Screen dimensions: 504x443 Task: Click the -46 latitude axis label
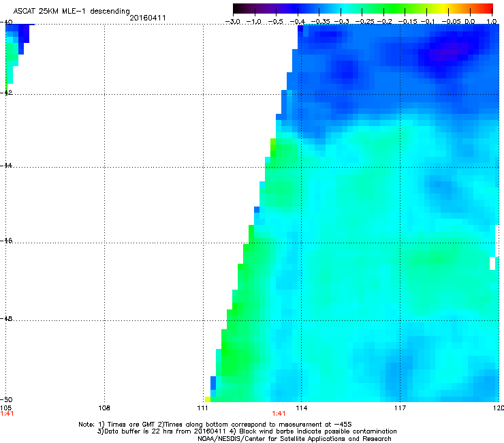click(6, 241)
